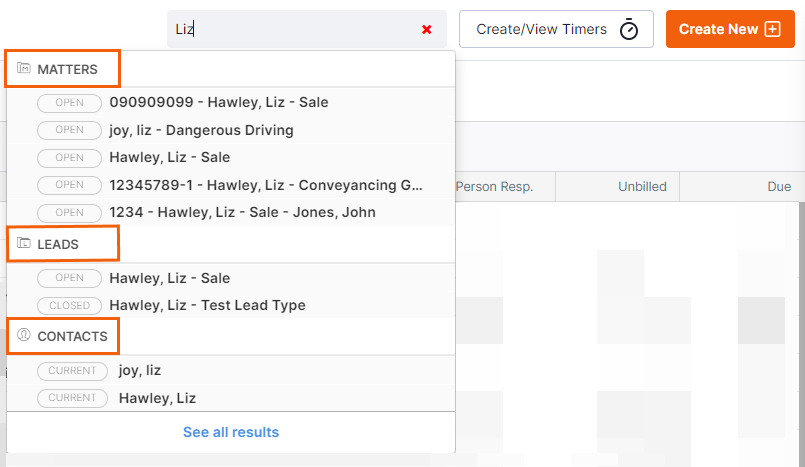
Task: Click the Contacts person icon
Action: tap(24, 335)
